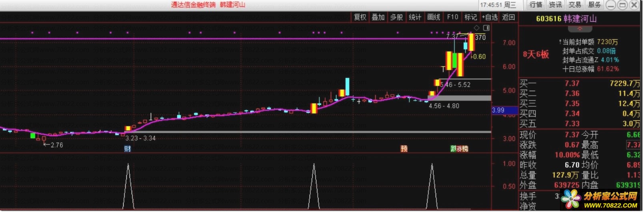Click the 5.46 - 5.52 price range label
Screen dimensions: 644x212
455,85
